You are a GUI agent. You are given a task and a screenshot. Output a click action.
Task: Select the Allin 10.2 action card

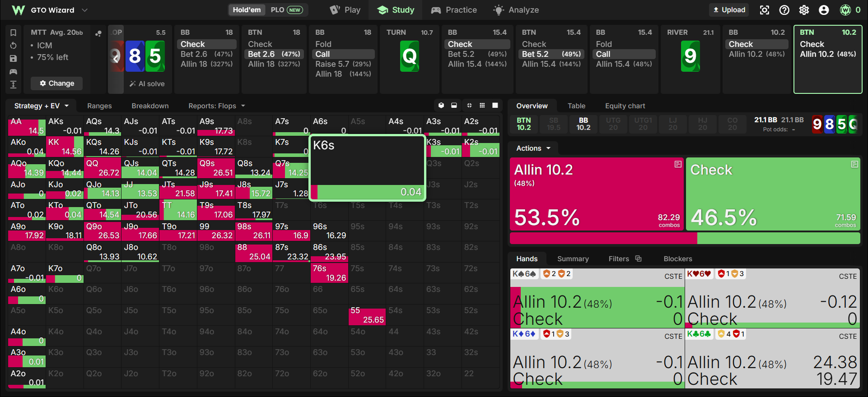(597, 194)
